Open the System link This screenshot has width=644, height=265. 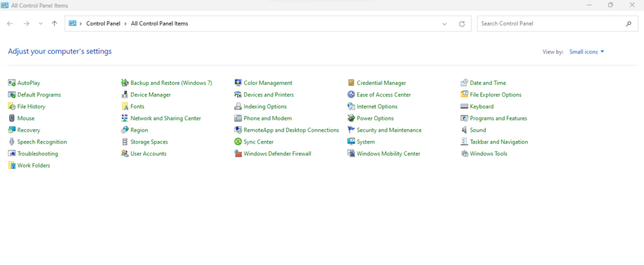tap(365, 142)
